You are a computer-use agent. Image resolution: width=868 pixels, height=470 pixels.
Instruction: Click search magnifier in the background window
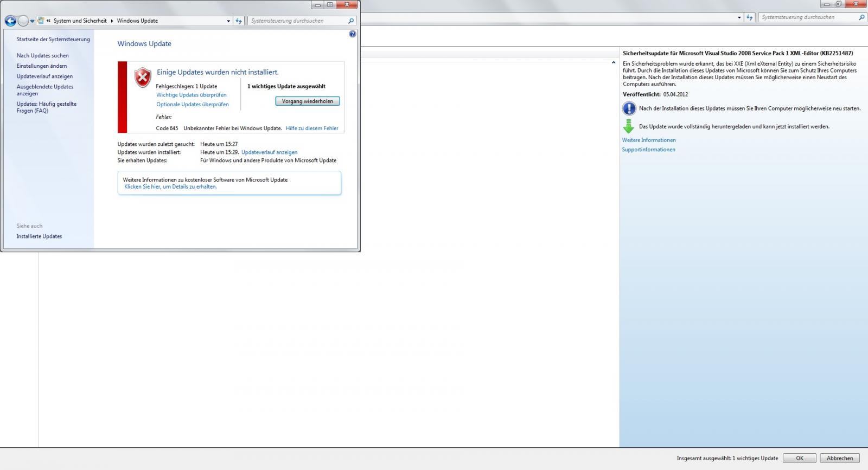click(861, 17)
